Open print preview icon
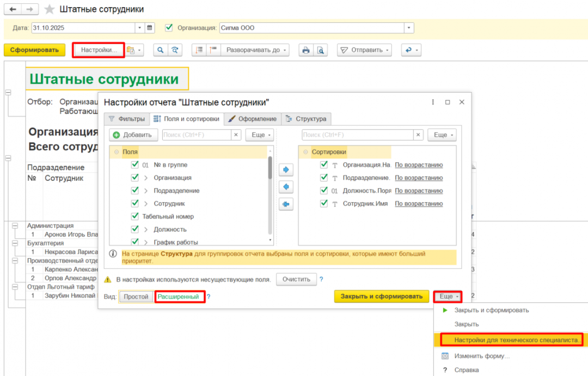The image size is (588, 376). (321, 50)
